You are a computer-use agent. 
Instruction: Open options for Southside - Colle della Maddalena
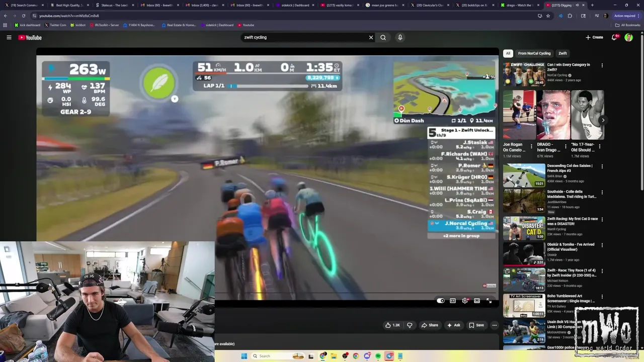(602, 192)
